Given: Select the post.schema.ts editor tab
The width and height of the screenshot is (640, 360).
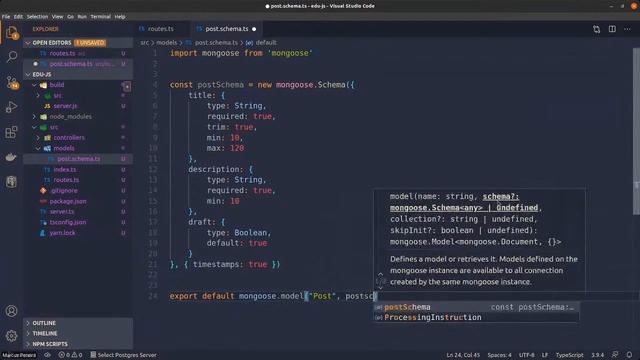Looking at the screenshot, I should point(227,29).
